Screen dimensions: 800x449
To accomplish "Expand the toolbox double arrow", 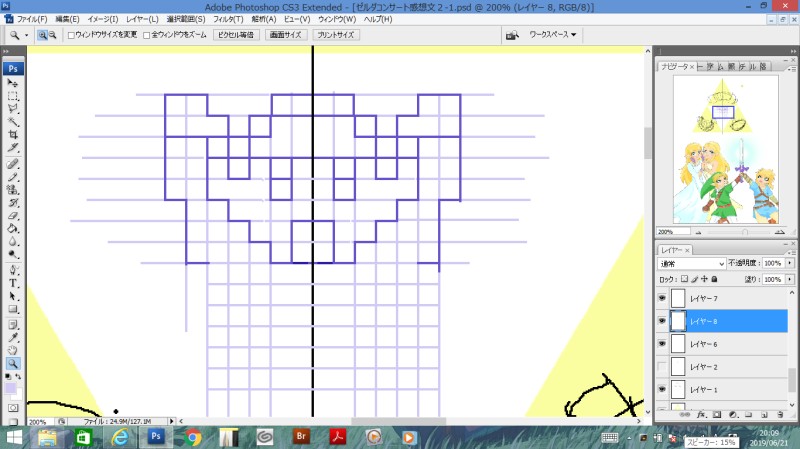I will 6,51.
